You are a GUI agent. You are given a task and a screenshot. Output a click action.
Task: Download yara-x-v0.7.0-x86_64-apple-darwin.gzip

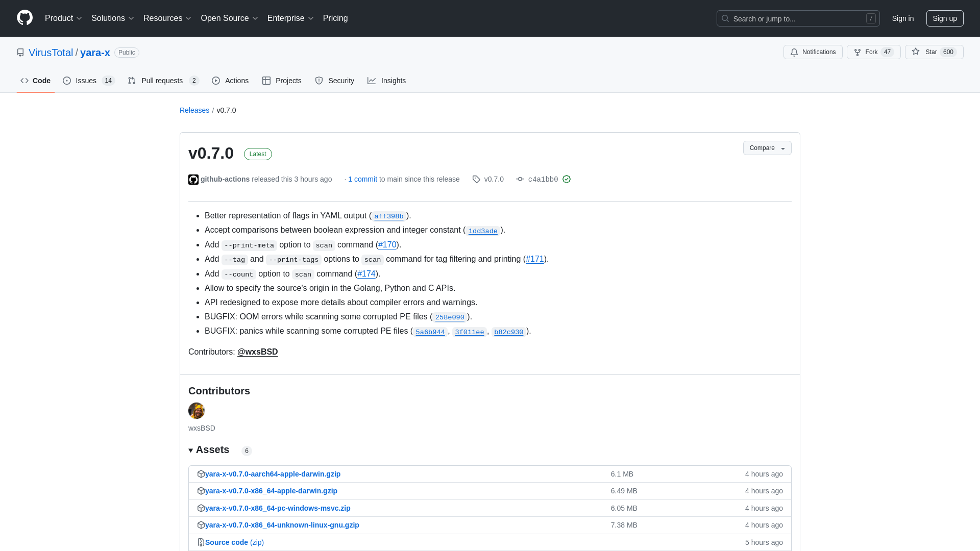click(271, 491)
